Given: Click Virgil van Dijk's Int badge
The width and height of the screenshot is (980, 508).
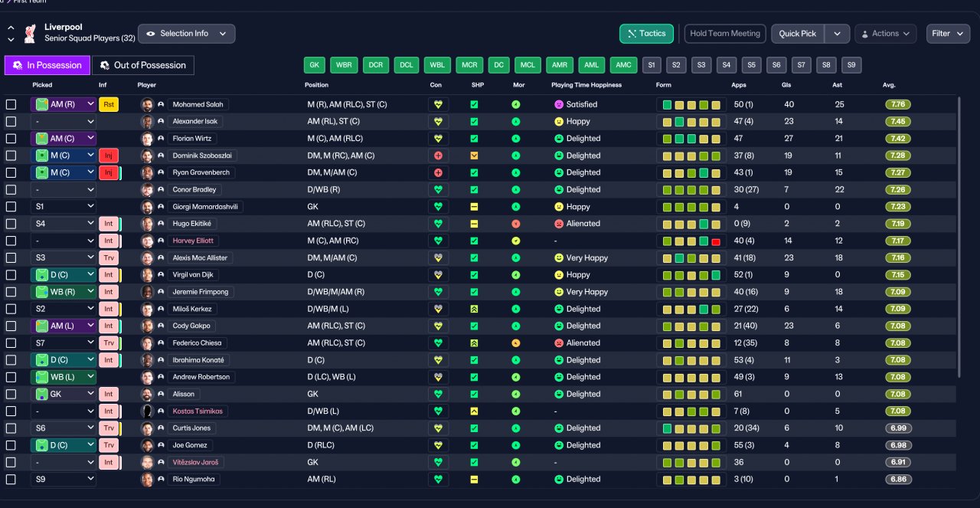Looking at the screenshot, I should pos(109,275).
